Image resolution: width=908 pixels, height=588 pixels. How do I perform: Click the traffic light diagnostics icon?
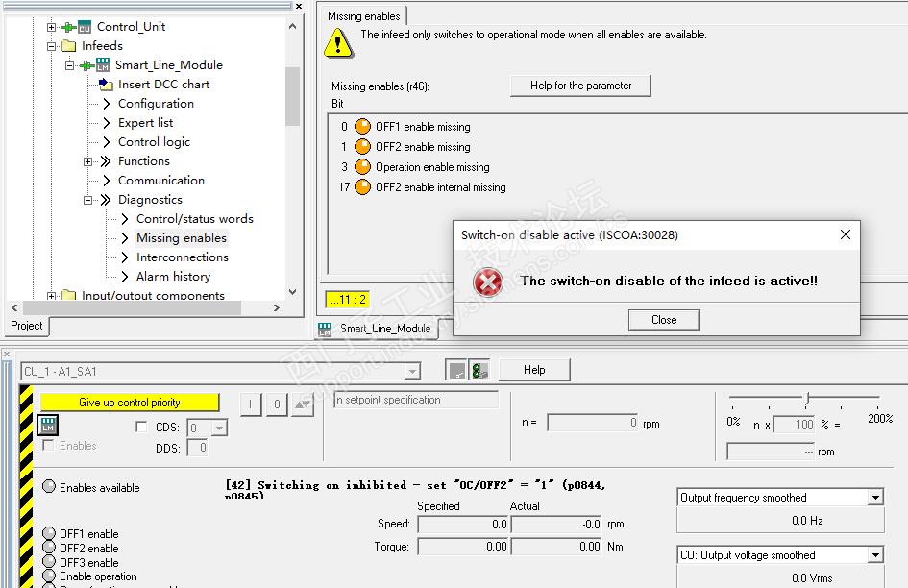tap(479, 370)
